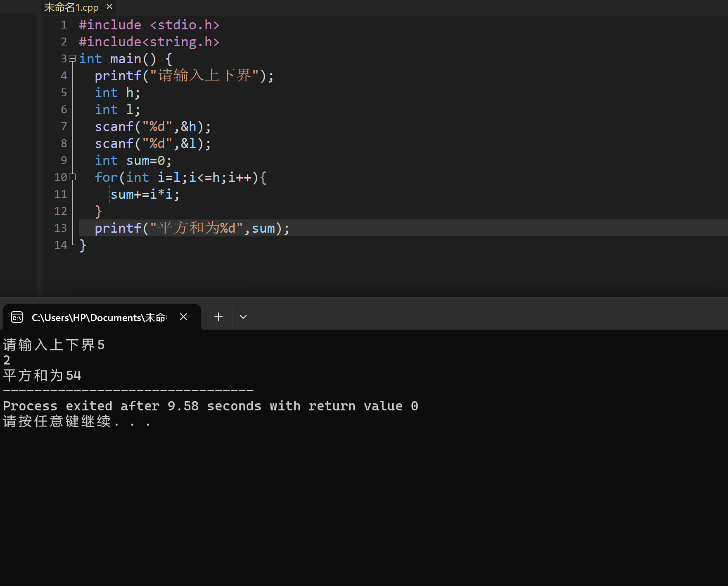Click the closing brace on line 14
The height and width of the screenshot is (586, 728).
tap(83, 245)
